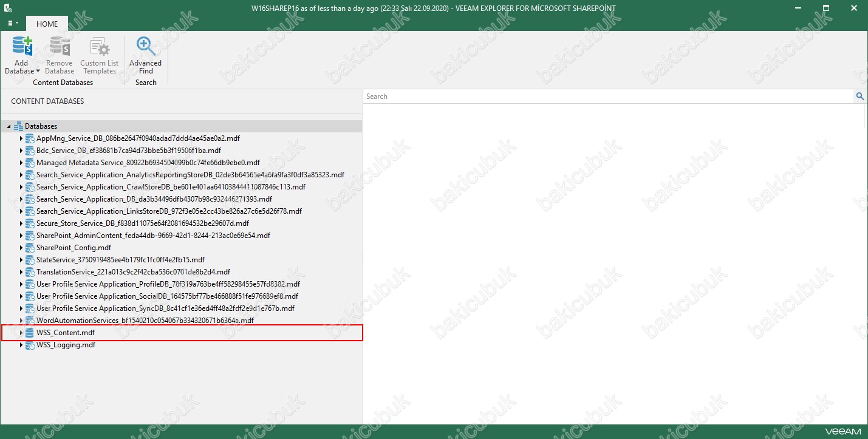Expand WSS_Logging.mdf node
Viewport: 868px width, 439px height.
click(21, 345)
